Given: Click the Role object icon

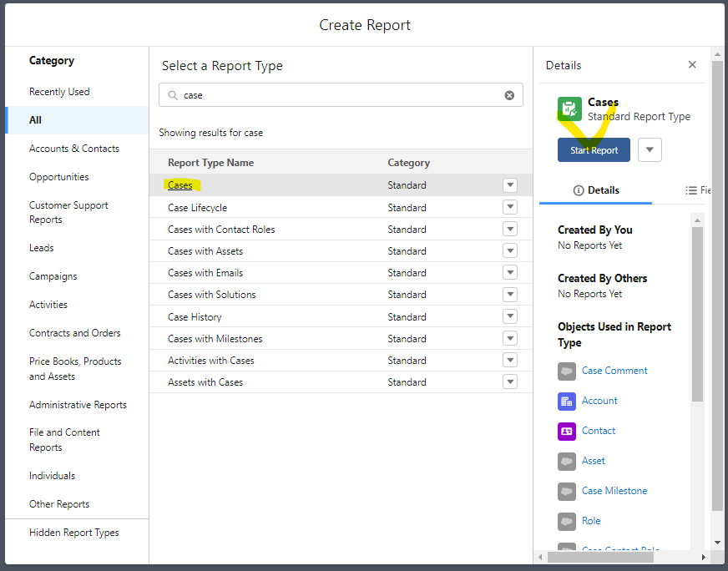Looking at the screenshot, I should 567,521.
